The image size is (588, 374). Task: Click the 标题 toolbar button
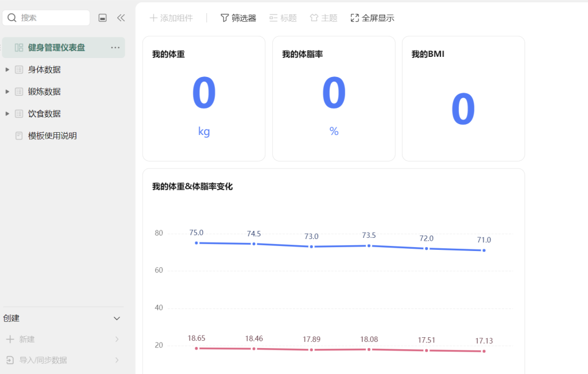coord(283,18)
